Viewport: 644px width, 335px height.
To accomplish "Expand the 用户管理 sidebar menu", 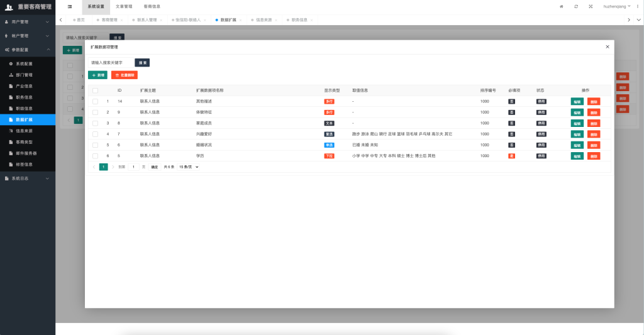I will pyautogui.click(x=28, y=21).
